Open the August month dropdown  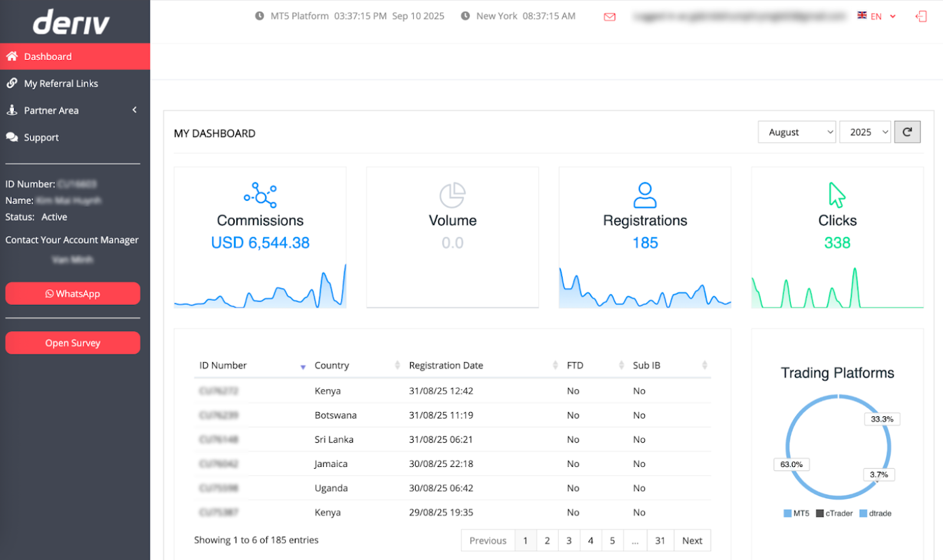(797, 132)
